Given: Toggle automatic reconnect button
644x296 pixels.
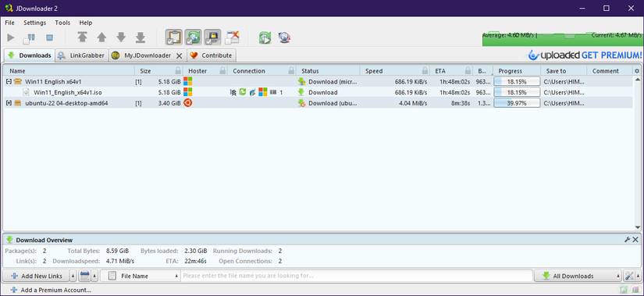Looking at the screenshot, I should point(193,37).
